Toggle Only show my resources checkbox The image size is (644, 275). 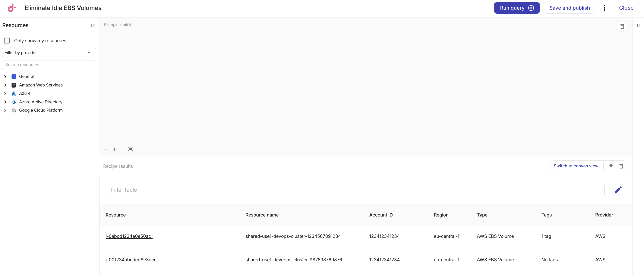[x=7, y=41]
